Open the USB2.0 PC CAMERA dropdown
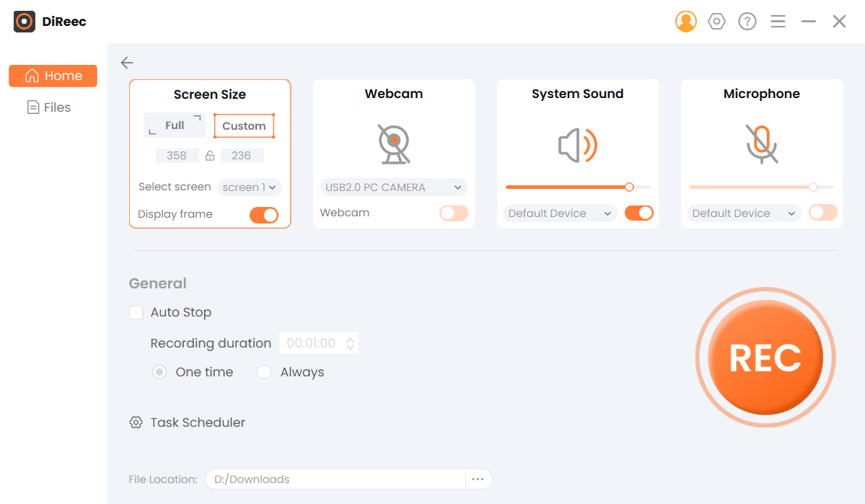Viewport: 865px width, 504px height. [393, 186]
